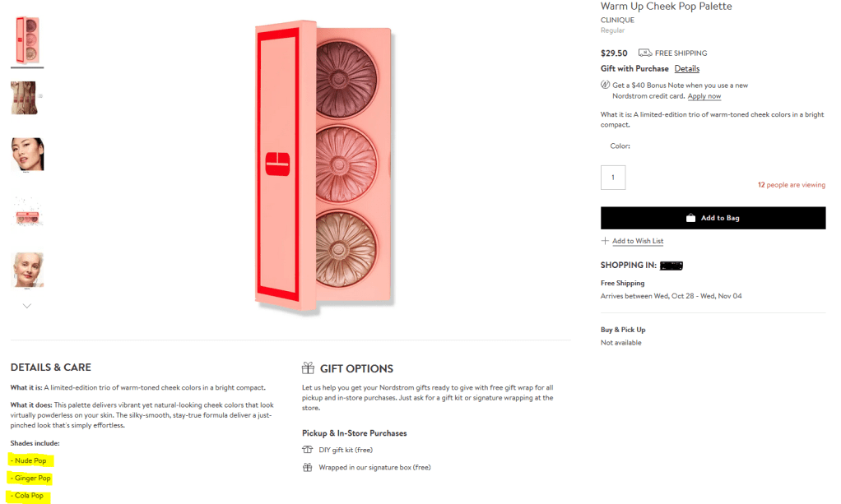Click the shopping bag icon in Add to Bag
Viewport: 841px width, 504px height.
691,218
